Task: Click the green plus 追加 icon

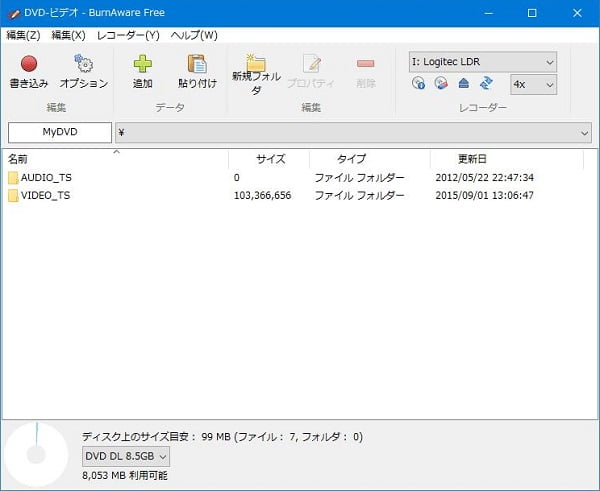Action: pos(143,64)
